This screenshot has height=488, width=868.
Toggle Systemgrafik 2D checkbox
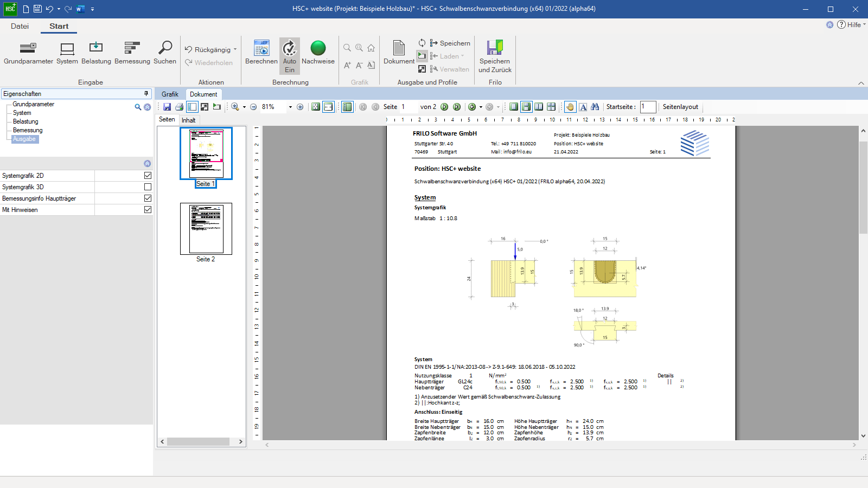pos(148,176)
